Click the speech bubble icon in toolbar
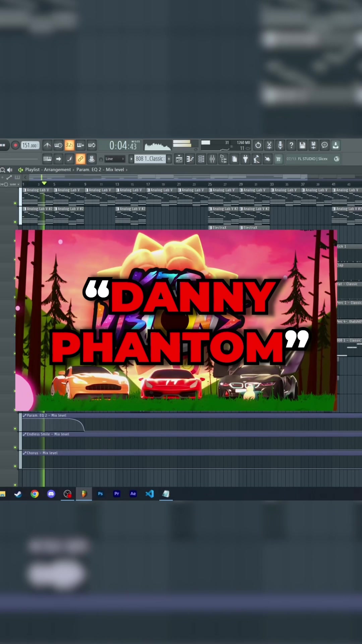The width and height of the screenshot is (362, 644). click(x=324, y=145)
